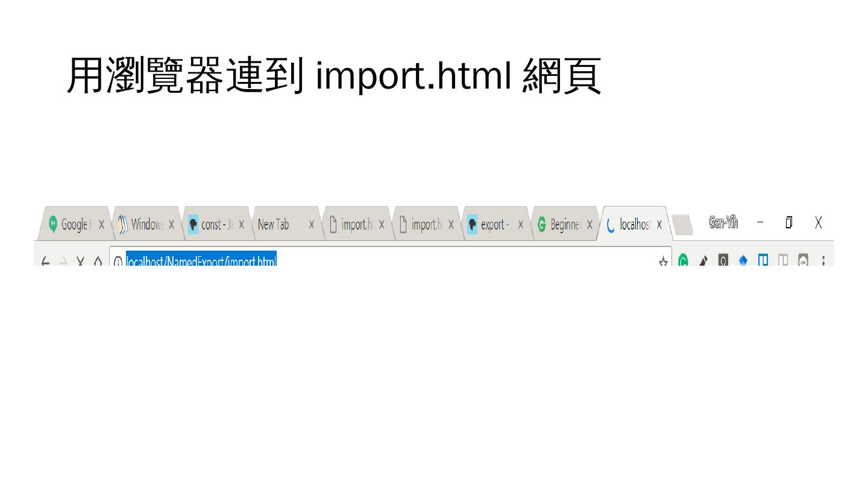This screenshot has width=868, height=488.
Task: Stop loading with the X icon
Action: click(80, 261)
